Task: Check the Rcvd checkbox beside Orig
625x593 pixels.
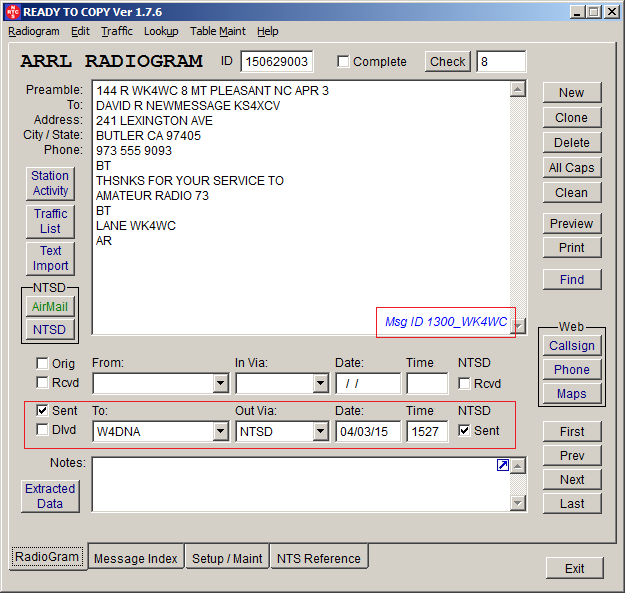Action: tap(42, 383)
